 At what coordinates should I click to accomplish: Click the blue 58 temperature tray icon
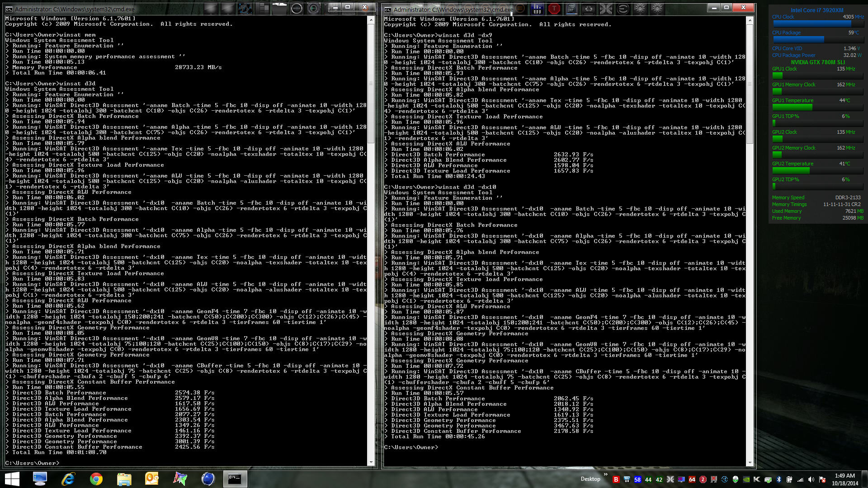click(637, 479)
